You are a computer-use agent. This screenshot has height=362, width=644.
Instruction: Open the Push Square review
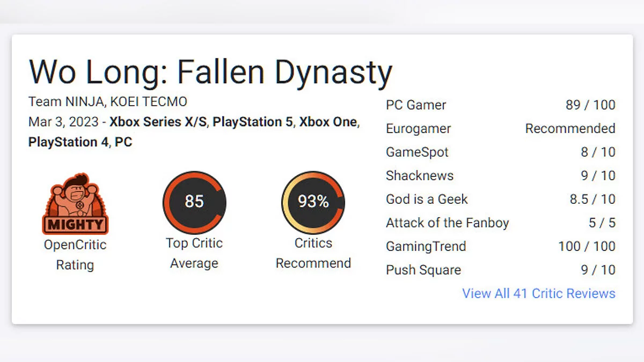[423, 270]
